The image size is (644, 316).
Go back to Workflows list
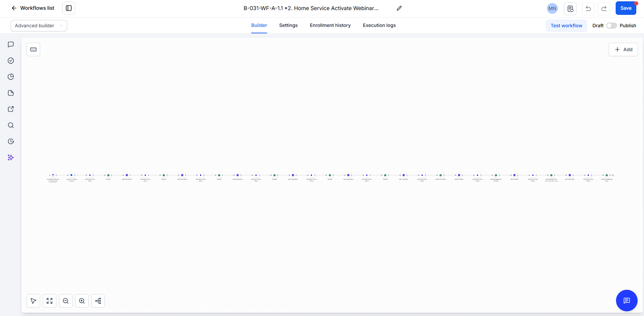click(x=33, y=8)
